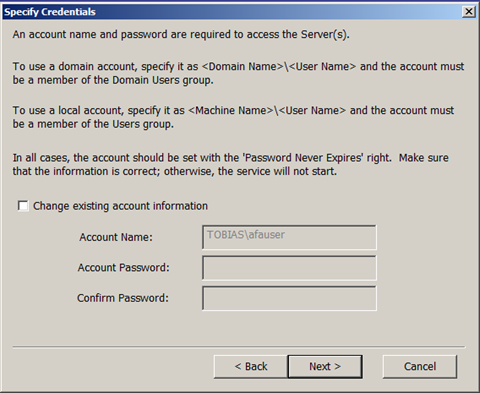
Task: Click the 'Change existing account information' label text
Action: (120, 206)
